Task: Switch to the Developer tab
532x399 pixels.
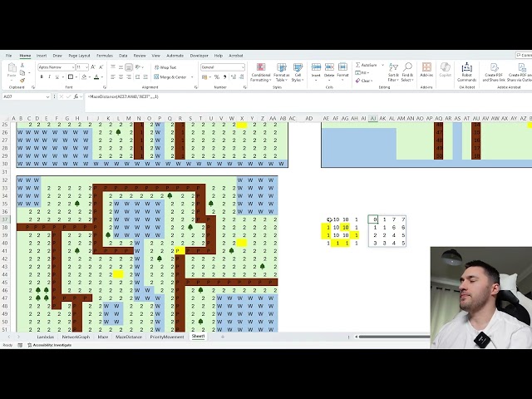Action: (x=199, y=56)
